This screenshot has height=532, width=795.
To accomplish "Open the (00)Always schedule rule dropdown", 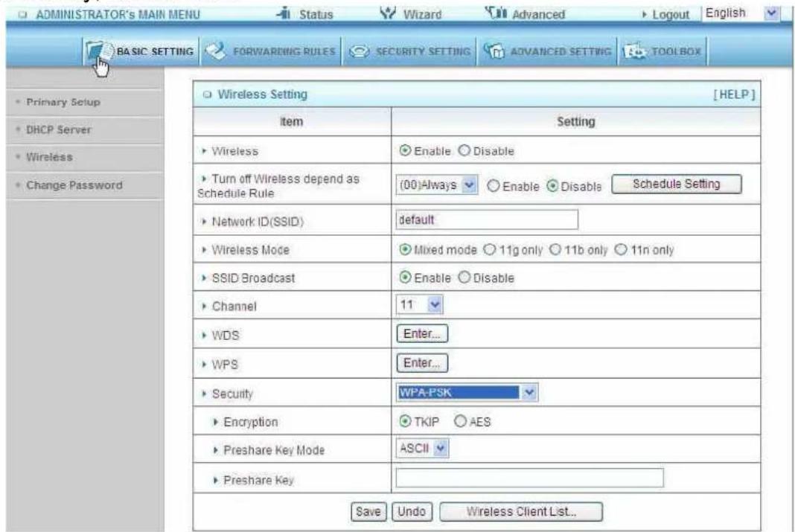I will pos(436,185).
